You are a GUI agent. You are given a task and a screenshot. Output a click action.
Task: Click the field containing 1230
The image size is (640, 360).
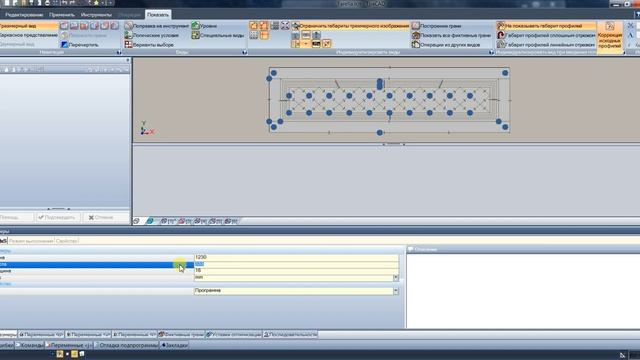click(x=296, y=257)
